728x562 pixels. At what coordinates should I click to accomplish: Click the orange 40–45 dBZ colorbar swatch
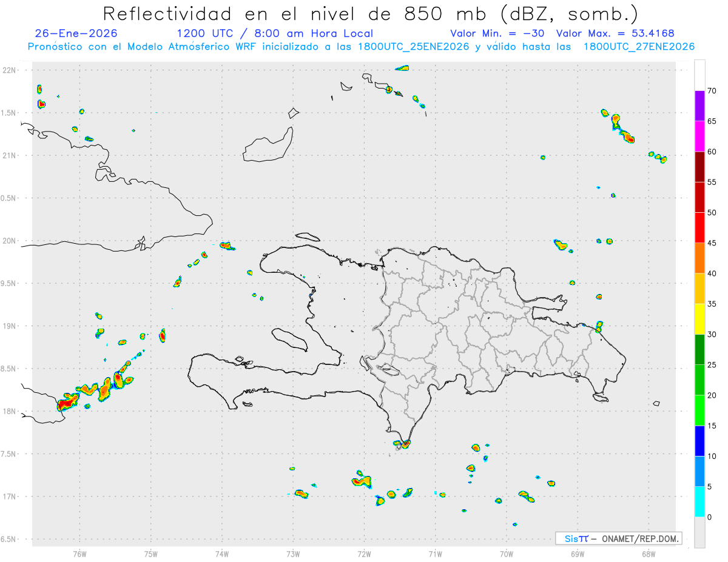[699, 258]
